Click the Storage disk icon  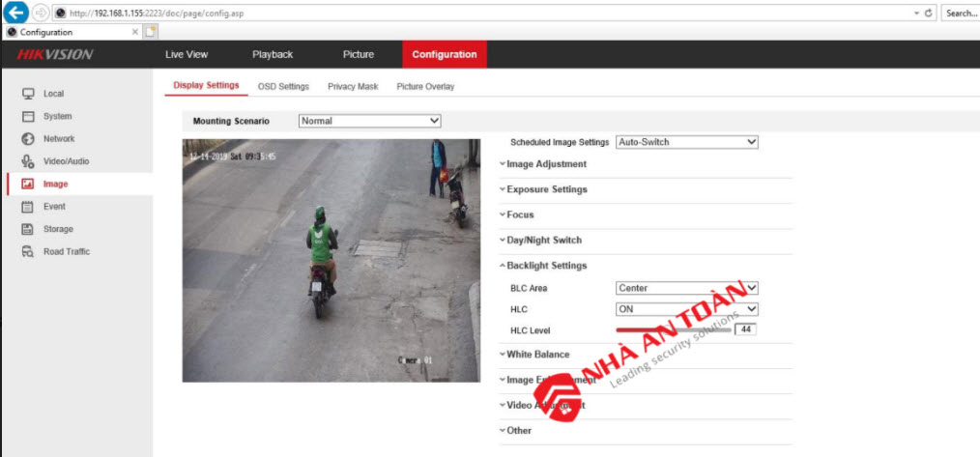28,229
